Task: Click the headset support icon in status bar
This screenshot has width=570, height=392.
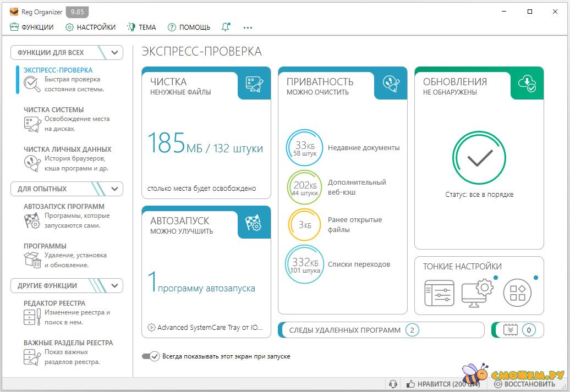Action: [393, 384]
